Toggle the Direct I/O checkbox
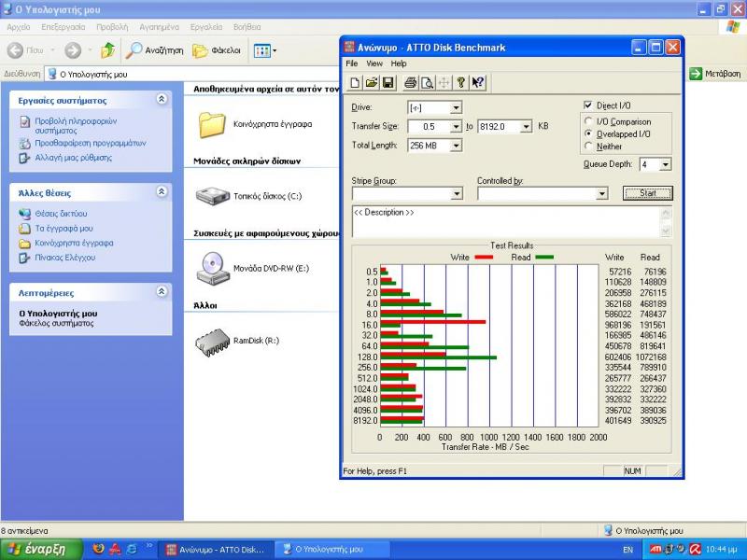Viewport: 747px width, 560px height. tap(588, 105)
